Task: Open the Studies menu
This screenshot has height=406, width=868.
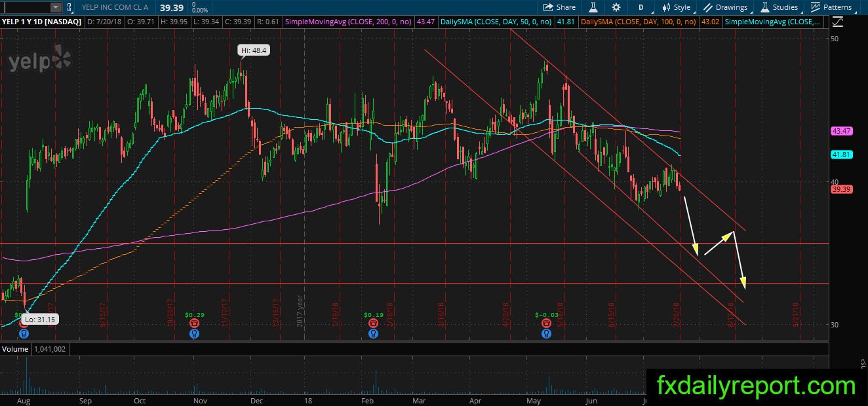Action: tap(779, 7)
